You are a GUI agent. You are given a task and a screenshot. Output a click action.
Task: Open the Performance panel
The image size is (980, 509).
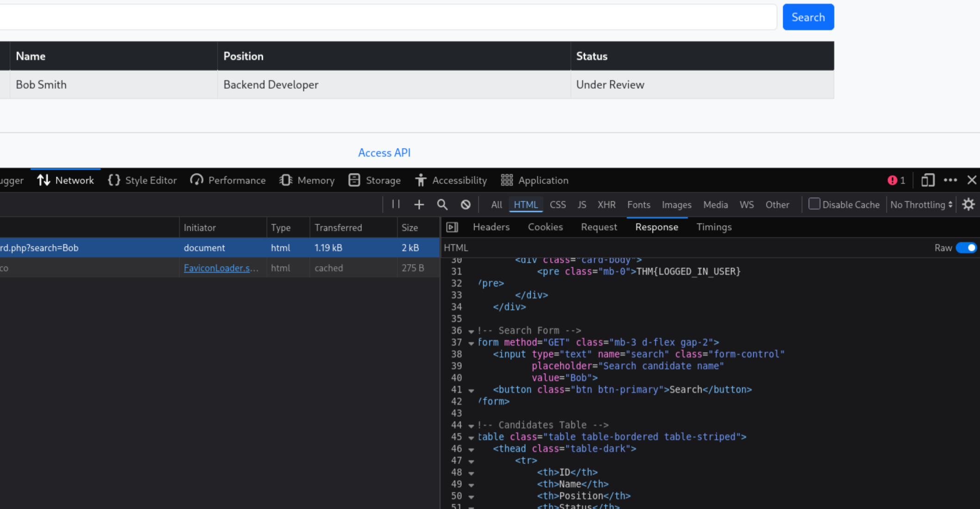(228, 180)
